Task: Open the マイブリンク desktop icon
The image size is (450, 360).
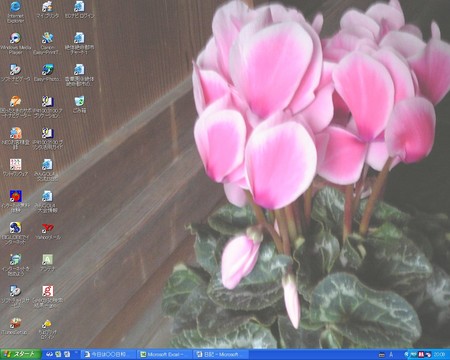Action: tap(47, 10)
